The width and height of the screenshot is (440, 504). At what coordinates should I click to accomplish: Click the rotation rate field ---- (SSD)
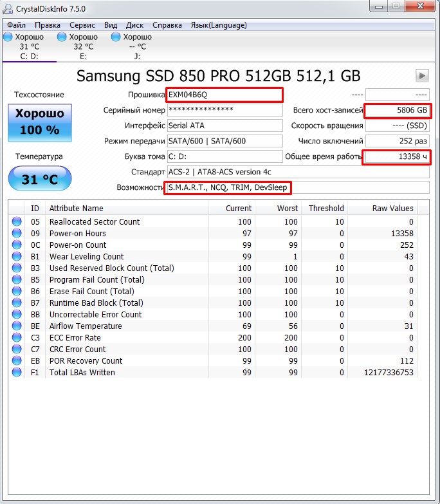[398, 126]
